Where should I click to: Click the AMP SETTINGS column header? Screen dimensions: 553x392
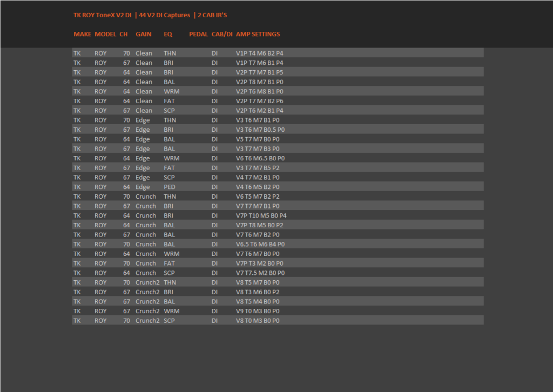[258, 34]
